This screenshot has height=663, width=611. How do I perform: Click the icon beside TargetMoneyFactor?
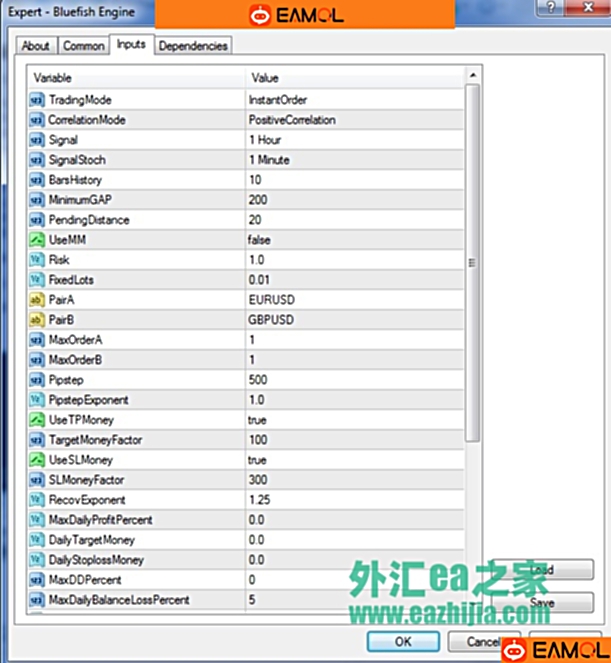coord(37,440)
